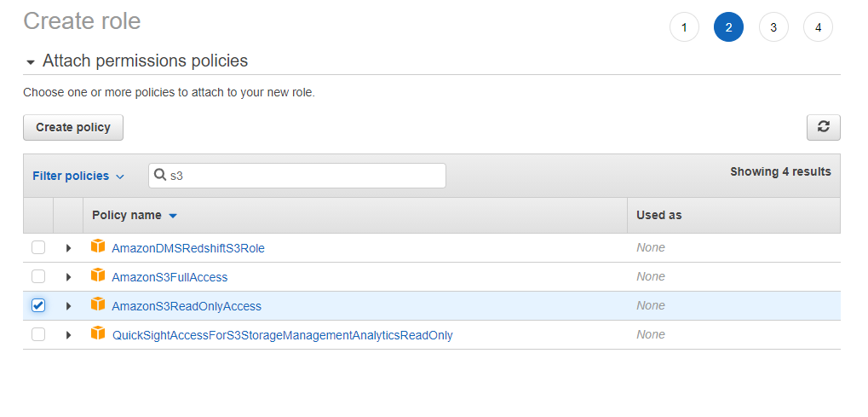Collapse the Attach permissions policies section
The height and width of the screenshot is (417, 868).
(31, 61)
